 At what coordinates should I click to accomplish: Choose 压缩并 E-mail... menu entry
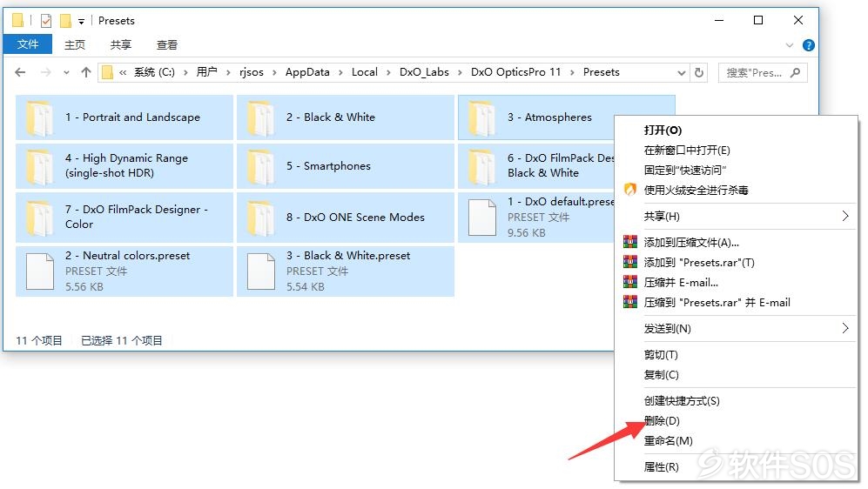click(x=737, y=283)
